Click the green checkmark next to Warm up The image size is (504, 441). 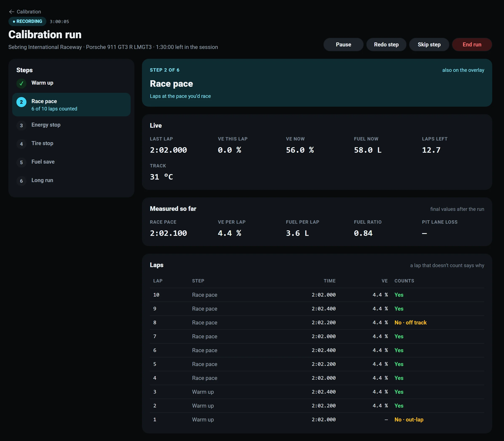click(21, 83)
